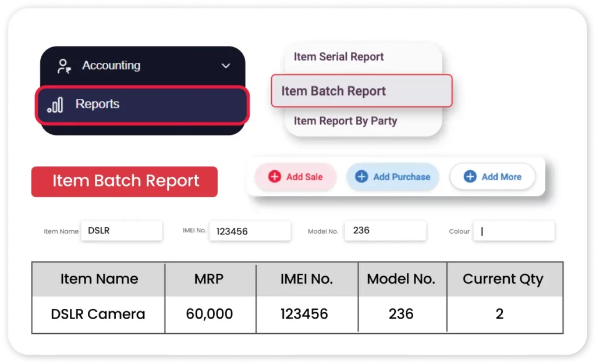Click the Item Name column header
This screenshot has height=364, width=596.
(x=99, y=279)
